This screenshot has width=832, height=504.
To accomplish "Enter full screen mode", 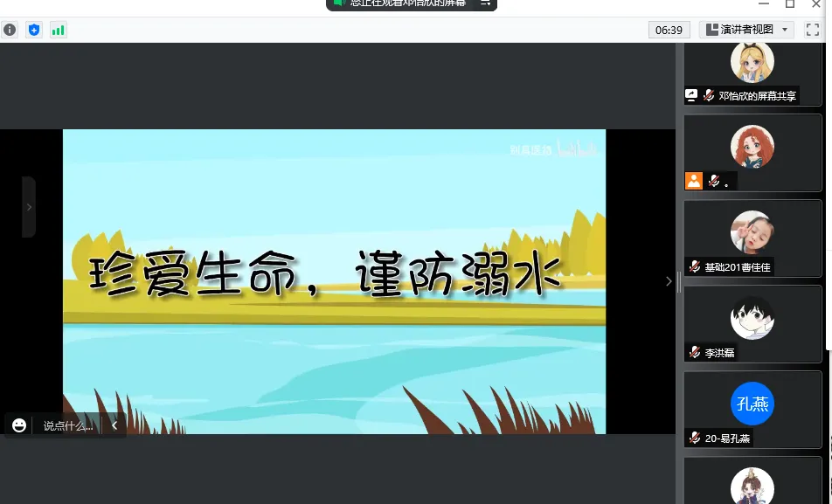I will (x=812, y=30).
